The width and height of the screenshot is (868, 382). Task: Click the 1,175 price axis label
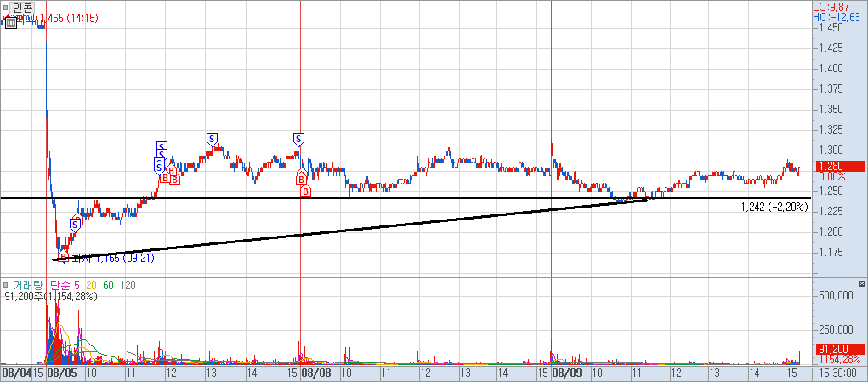pyautogui.click(x=831, y=252)
